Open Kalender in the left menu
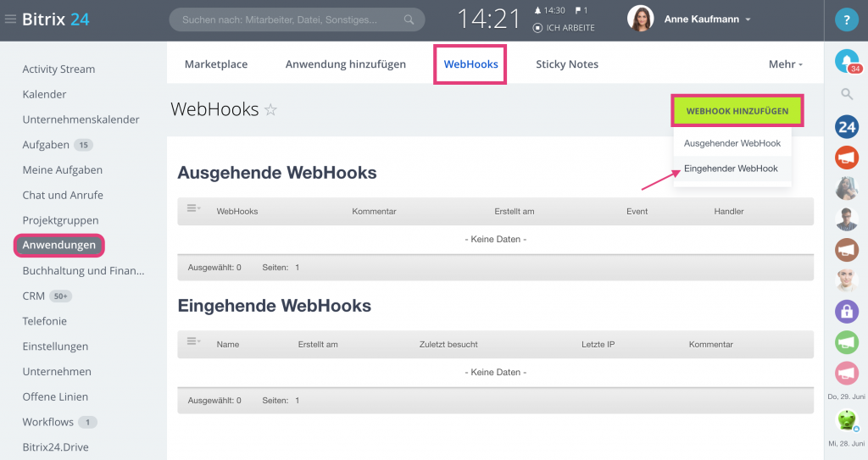 pyautogui.click(x=44, y=94)
